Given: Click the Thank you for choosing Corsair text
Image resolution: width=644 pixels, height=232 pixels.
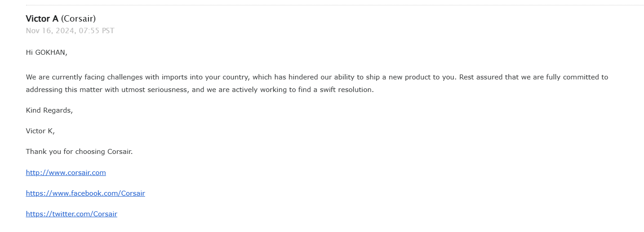Looking at the screenshot, I should pyautogui.click(x=80, y=151).
